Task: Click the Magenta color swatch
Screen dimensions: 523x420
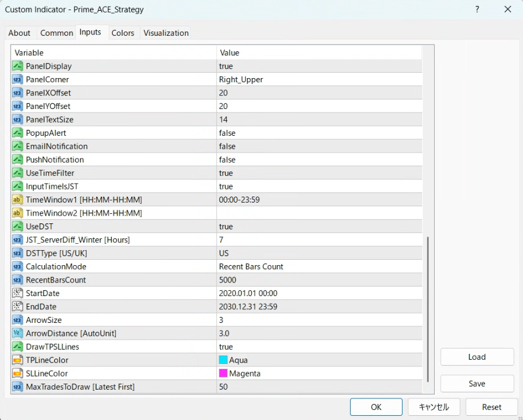Action: (223, 374)
